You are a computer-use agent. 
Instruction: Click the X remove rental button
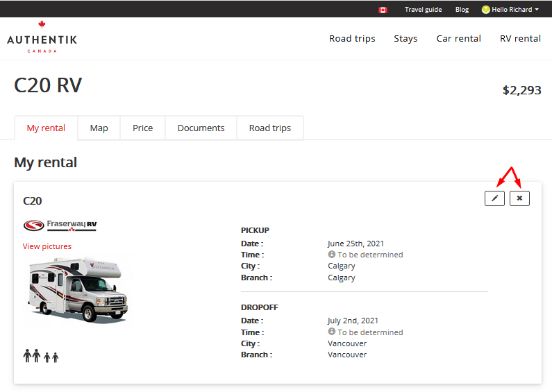point(519,198)
